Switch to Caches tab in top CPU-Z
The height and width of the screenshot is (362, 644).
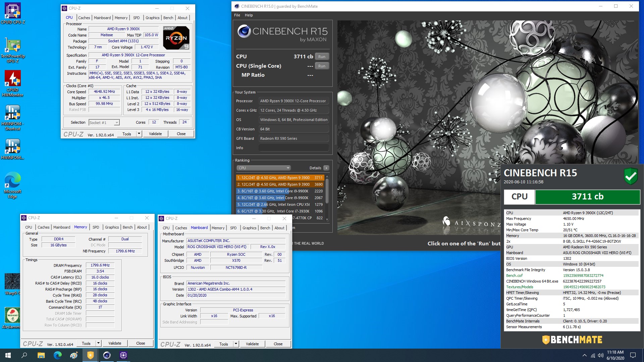click(x=84, y=18)
